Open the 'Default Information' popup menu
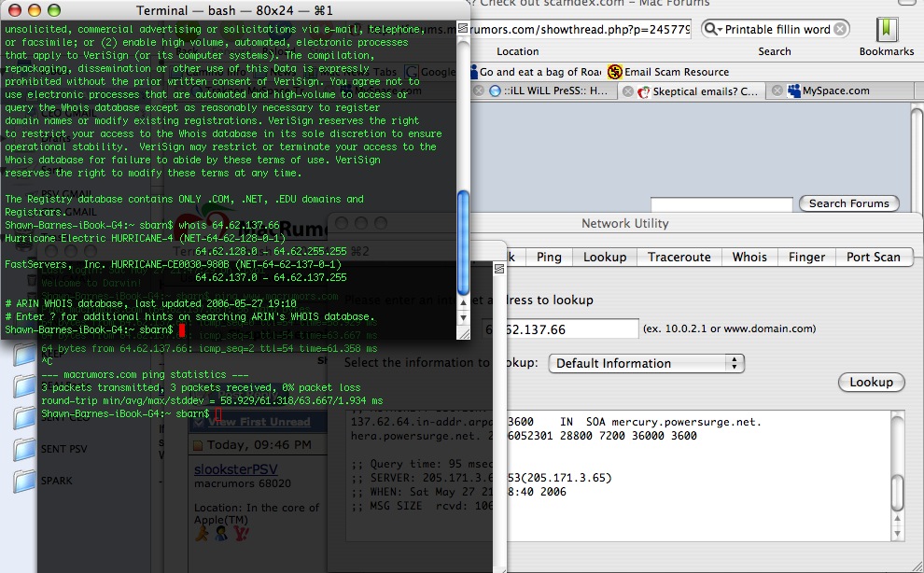924x573 pixels. tap(647, 363)
